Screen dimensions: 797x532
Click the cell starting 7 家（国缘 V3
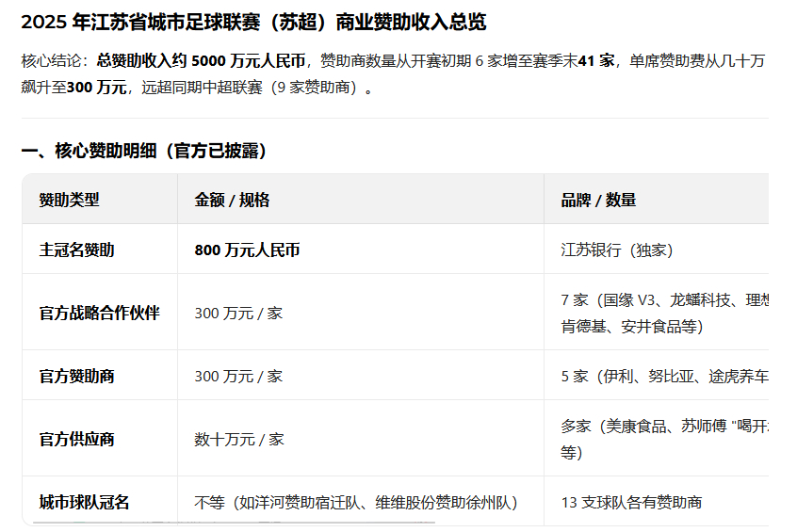664,313
